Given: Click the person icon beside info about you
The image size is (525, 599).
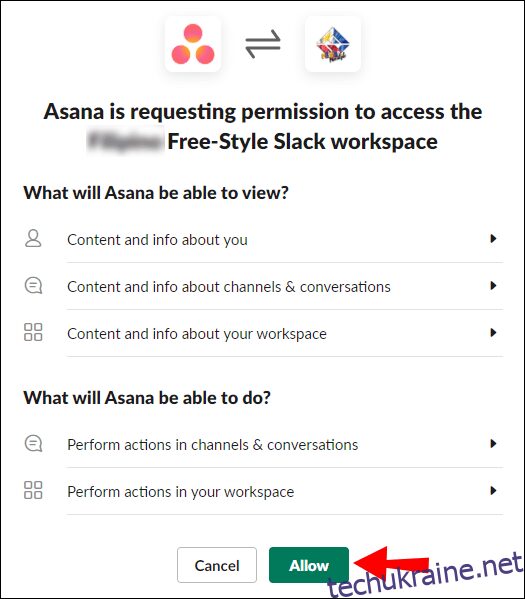Looking at the screenshot, I should [33, 239].
